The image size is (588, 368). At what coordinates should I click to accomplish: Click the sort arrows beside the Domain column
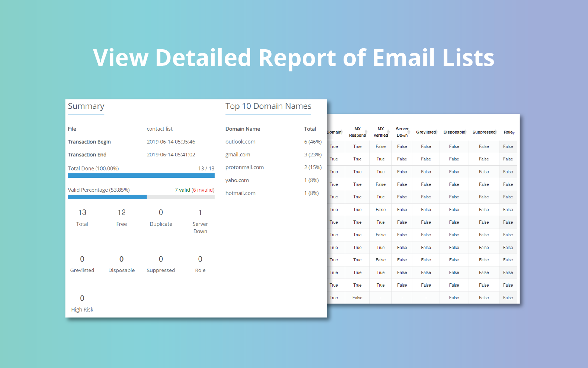point(342,132)
